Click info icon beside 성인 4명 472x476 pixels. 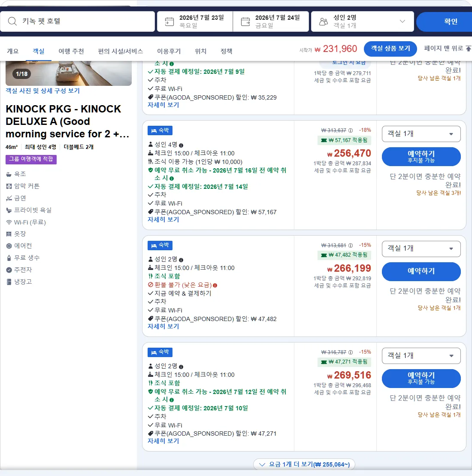click(181, 146)
